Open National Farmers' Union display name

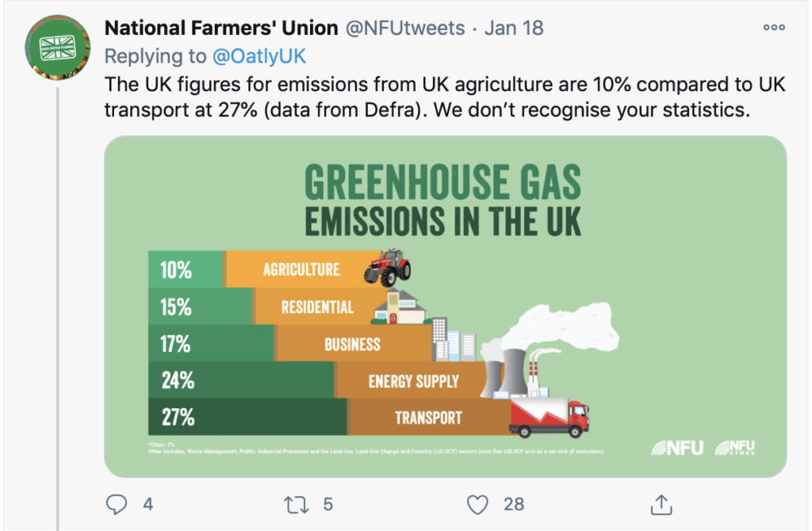(220, 28)
